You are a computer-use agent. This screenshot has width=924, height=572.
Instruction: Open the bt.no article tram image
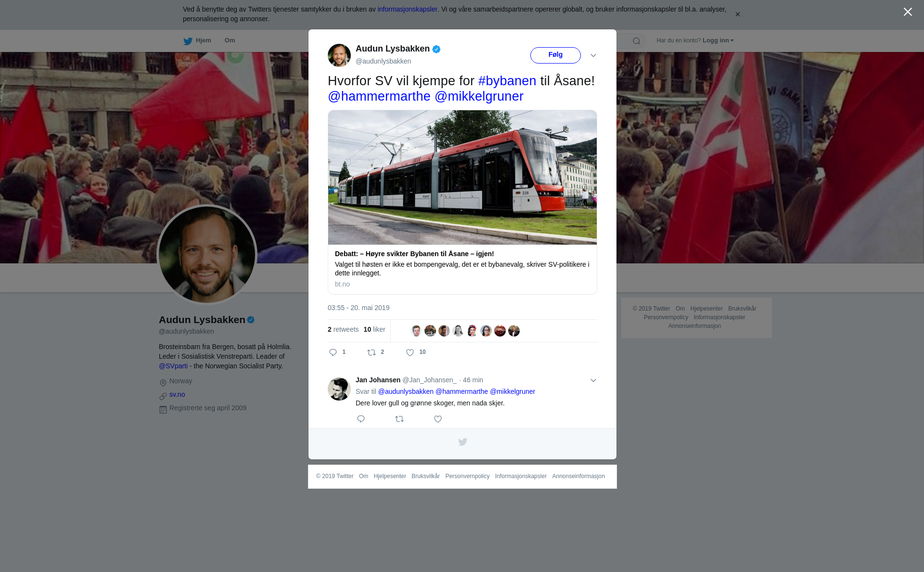pos(462,177)
